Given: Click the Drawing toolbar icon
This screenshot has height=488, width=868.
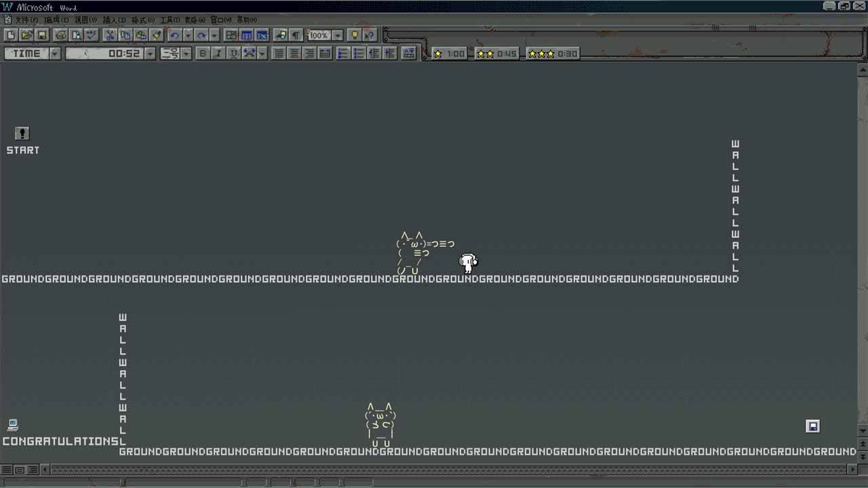Looking at the screenshot, I should (281, 35).
